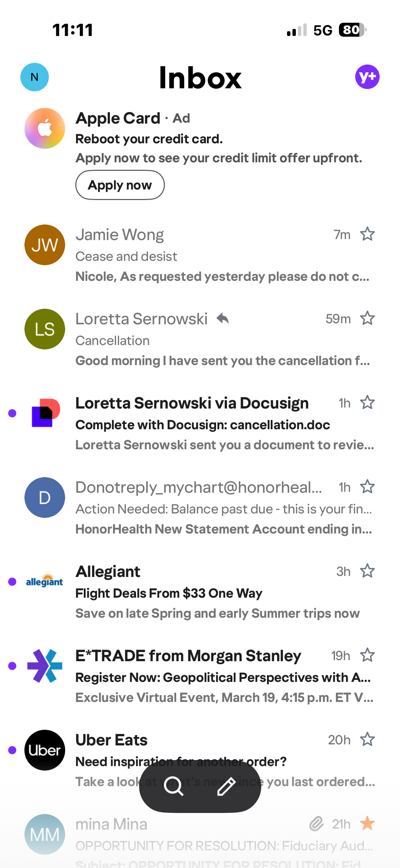Tap the JW sender avatar
Screen dimensions: 400x868
tap(45, 245)
